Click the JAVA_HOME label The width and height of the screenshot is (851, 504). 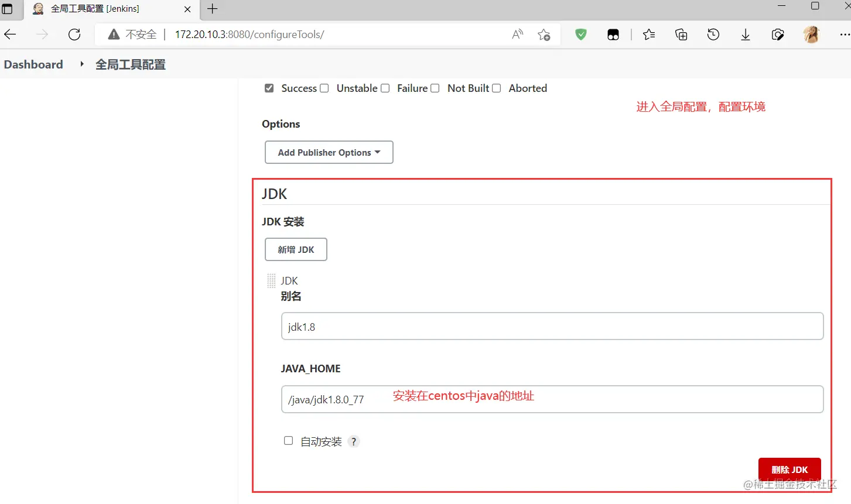click(x=310, y=369)
